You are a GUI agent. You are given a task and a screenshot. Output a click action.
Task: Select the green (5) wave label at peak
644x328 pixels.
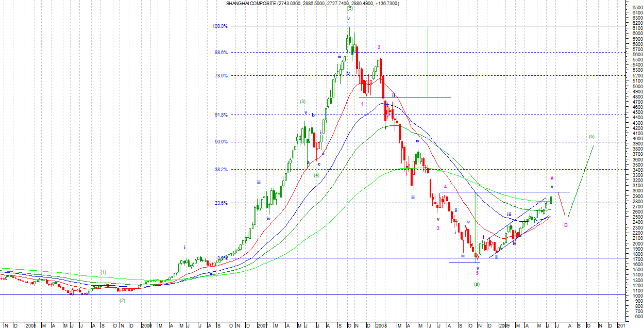pos(350,9)
